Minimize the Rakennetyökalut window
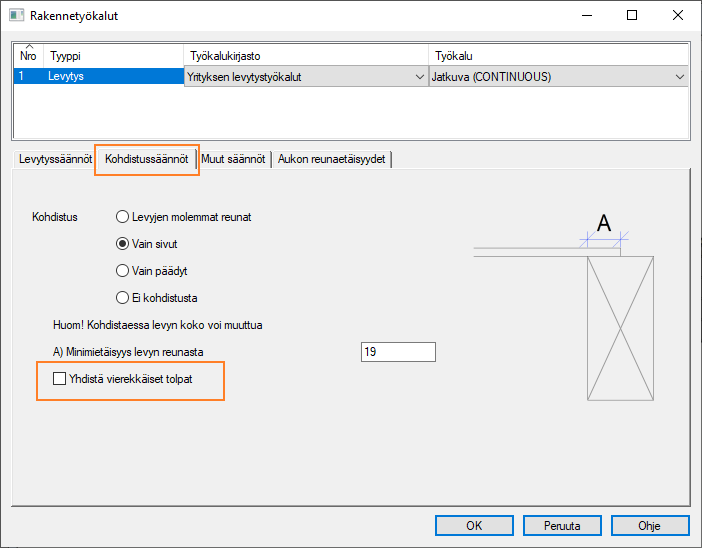This screenshot has width=702, height=548. 585,16
